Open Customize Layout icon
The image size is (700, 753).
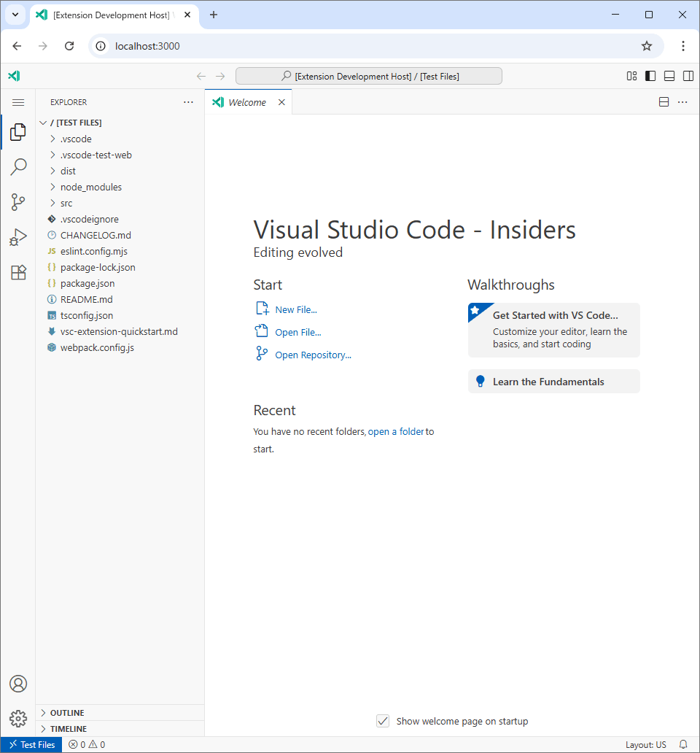[x=632, y=76]
